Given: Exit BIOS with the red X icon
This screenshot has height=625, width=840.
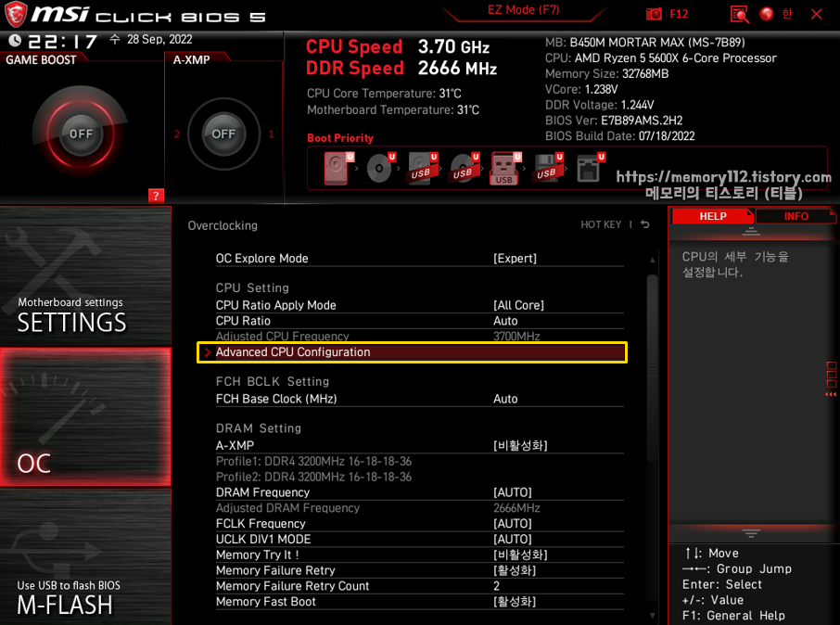Looking at the screenshot, I should tap(817, 14).
